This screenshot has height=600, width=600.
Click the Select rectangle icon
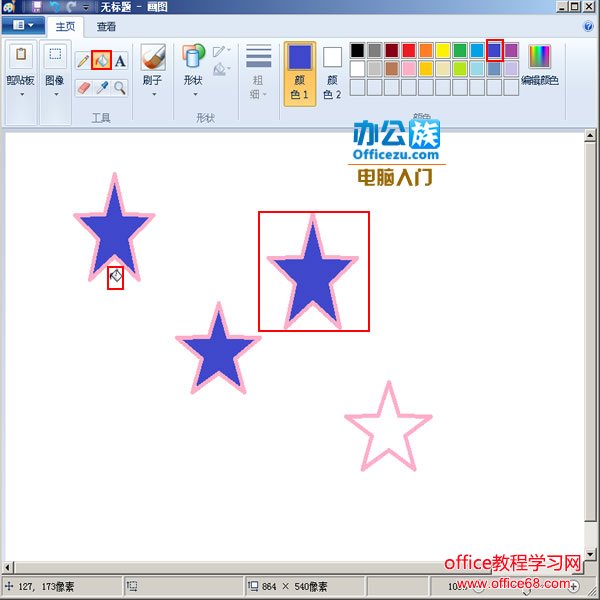tap(55, 55)
